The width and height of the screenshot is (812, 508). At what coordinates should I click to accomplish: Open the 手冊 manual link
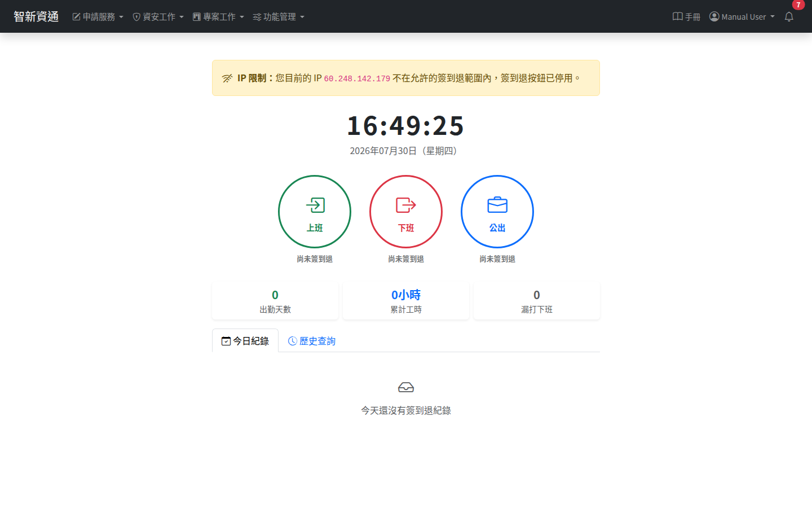coord(686,17)
